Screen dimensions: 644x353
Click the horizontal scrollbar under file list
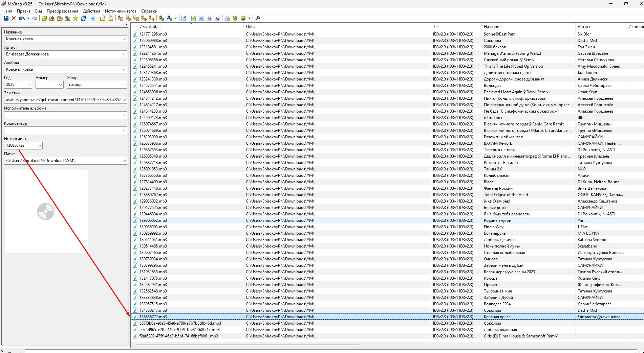(247, 345)
